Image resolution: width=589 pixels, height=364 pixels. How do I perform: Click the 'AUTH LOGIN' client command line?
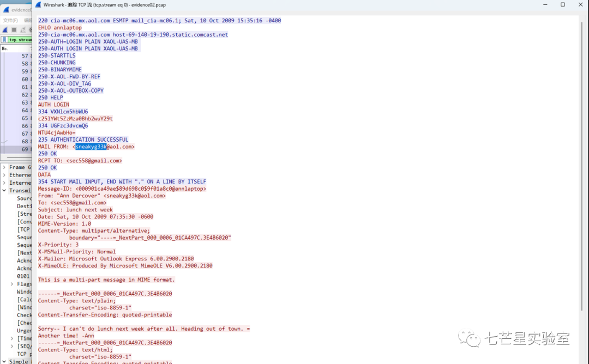(x=53, y=105)
